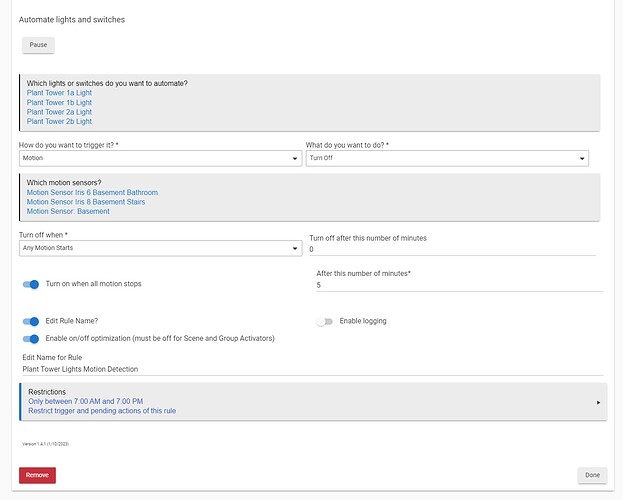Toggle Turn on when all motion stops
This screenshot has width=623, height=500.
[x=31, y=284]
